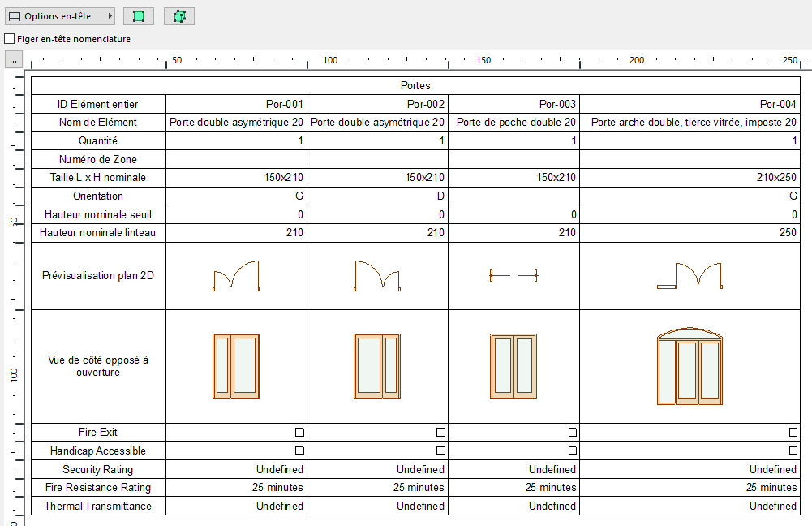Toggle Handicap Accessible checkbox for Por-001
This screenshot has width=812, height=526.
(299, 451)
